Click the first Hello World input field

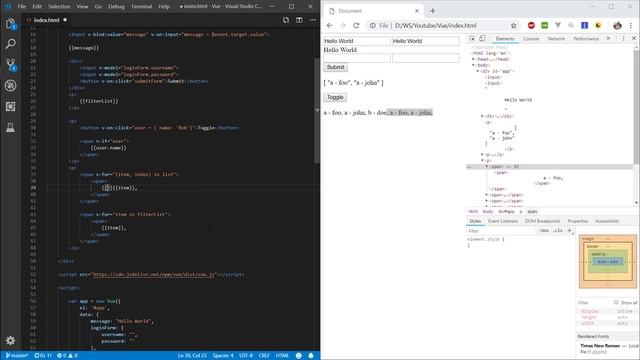click(357, 41)
